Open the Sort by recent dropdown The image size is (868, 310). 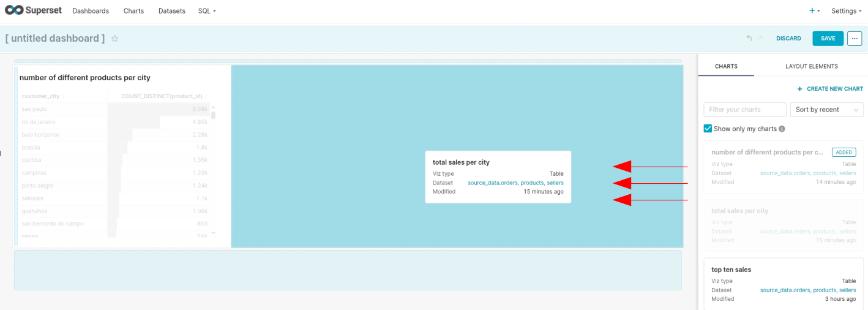pos(826,110)
